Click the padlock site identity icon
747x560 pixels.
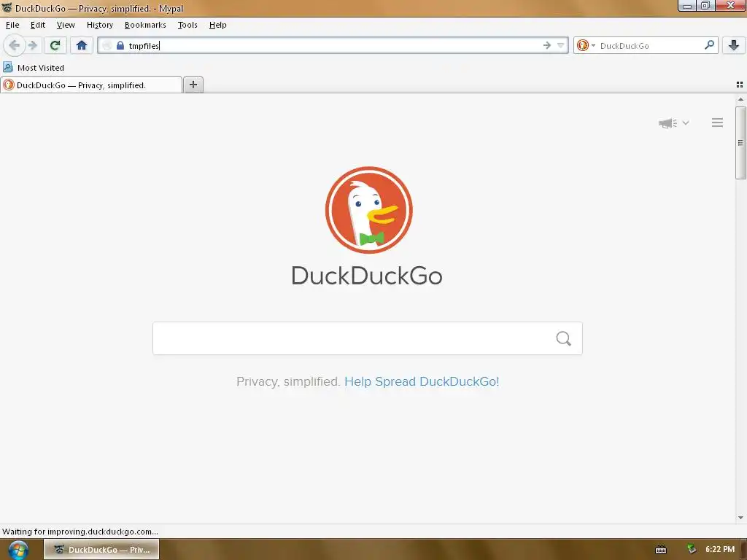[120, 46]
